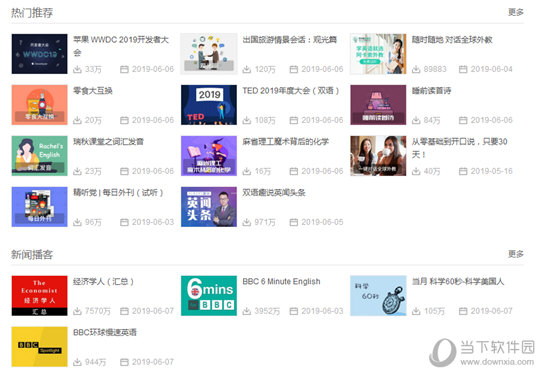This screenshot has width=550, height=381.
Task: Open title BBC环球慢速英语
Action: click(x=105, y=332)
